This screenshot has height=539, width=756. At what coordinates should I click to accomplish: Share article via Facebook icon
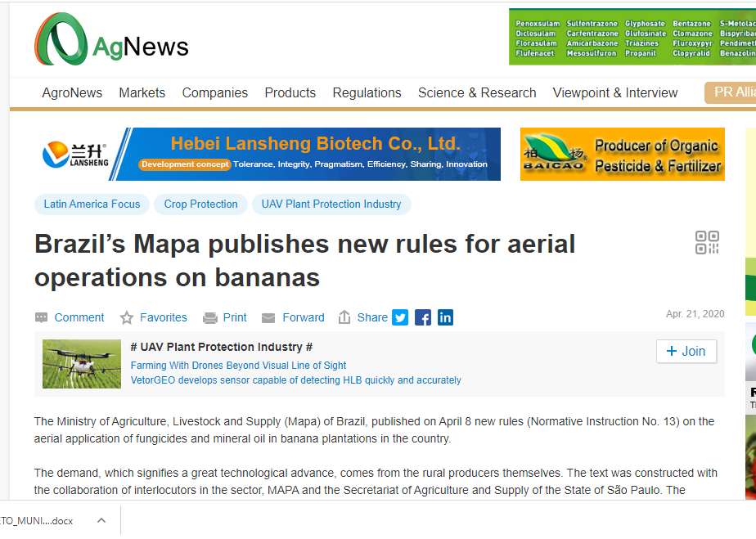click(423, 317)
